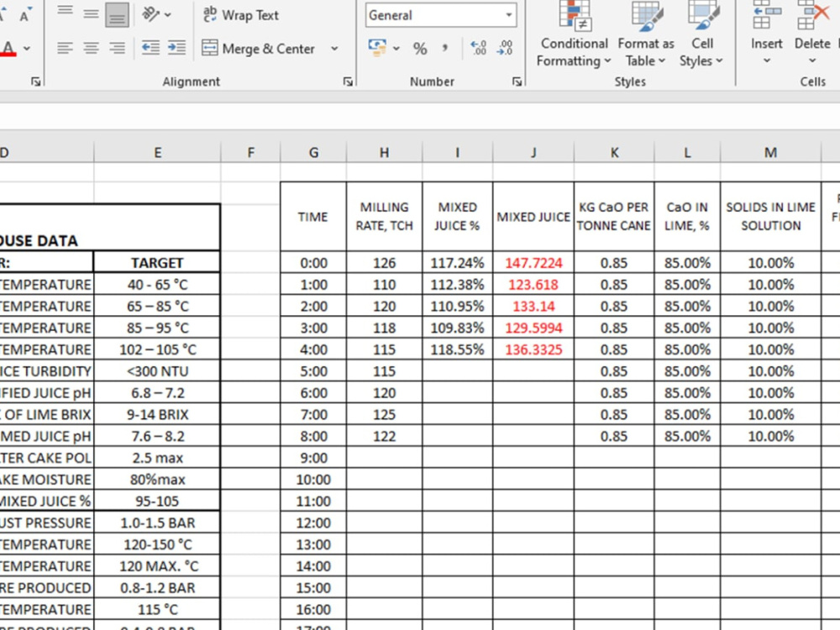This screenshot has height=630, width=840.
Task: Click SOLIDS IN LIME SOLUTION header
Action: click(x=770, y=217)
